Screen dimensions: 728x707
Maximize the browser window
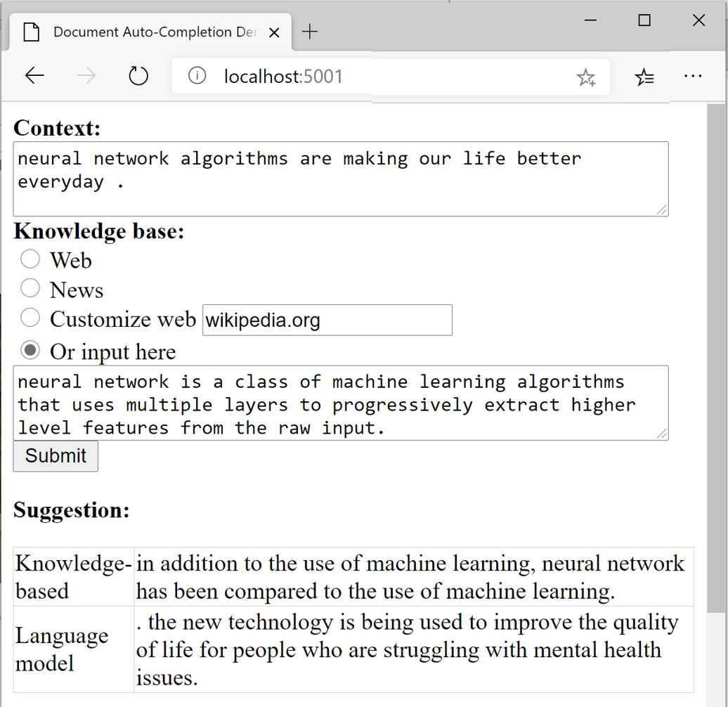tap(644, 20)
